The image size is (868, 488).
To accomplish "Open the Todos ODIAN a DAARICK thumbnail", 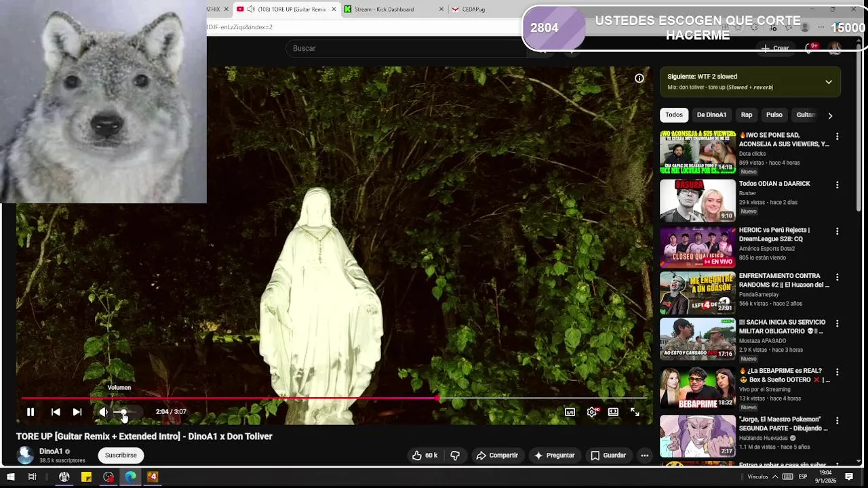I will (x=698, y=201).
